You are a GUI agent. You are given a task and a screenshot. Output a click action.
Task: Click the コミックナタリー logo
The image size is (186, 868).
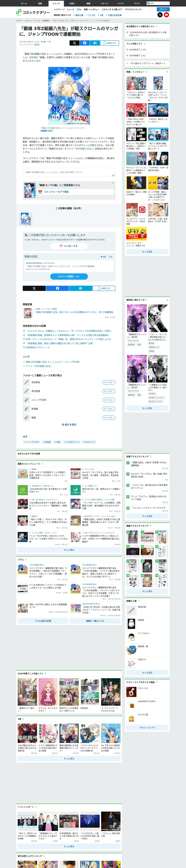[x=33, y=12]
